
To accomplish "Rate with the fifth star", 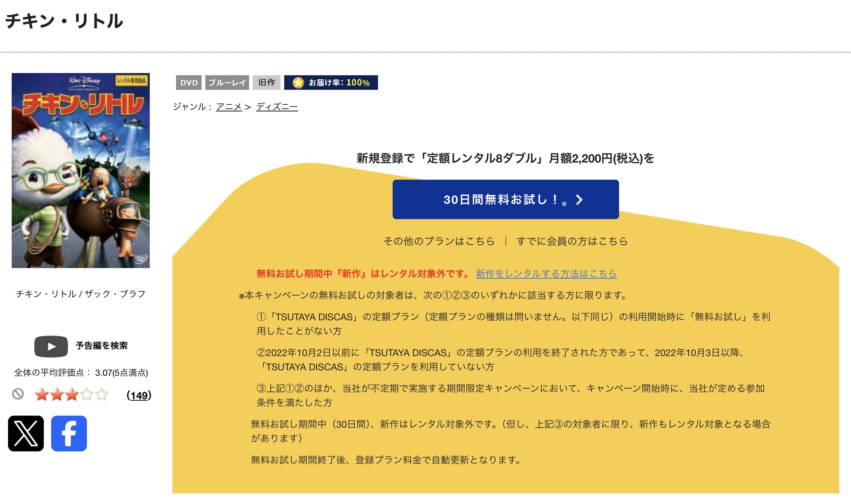I will (x=102, y=395).
